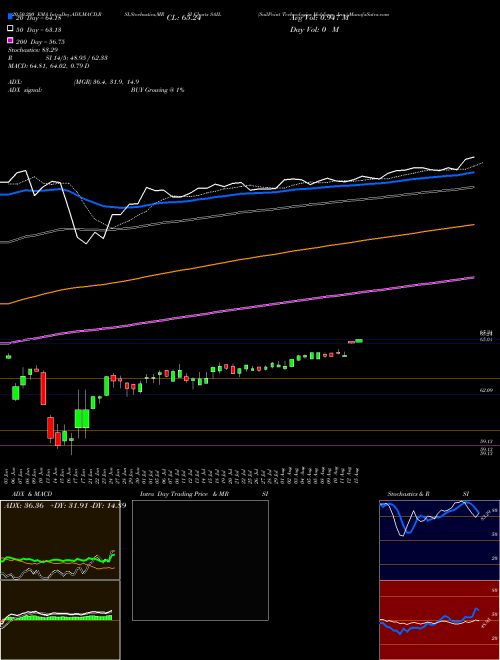Image resolution: width=500 pixels, height=660 pixels.
Task: Open the MACD histogram mini chart
Action: (x=60, y=620)
